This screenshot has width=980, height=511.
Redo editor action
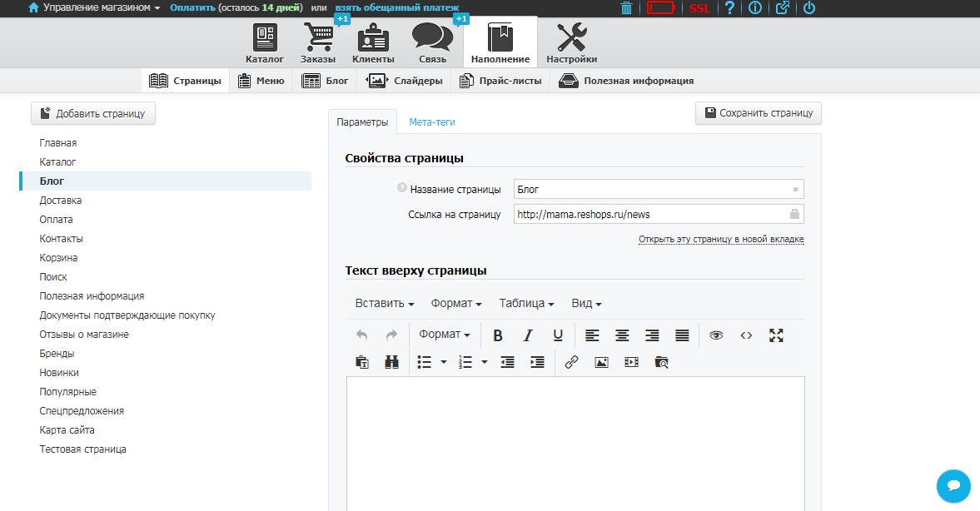391,335
